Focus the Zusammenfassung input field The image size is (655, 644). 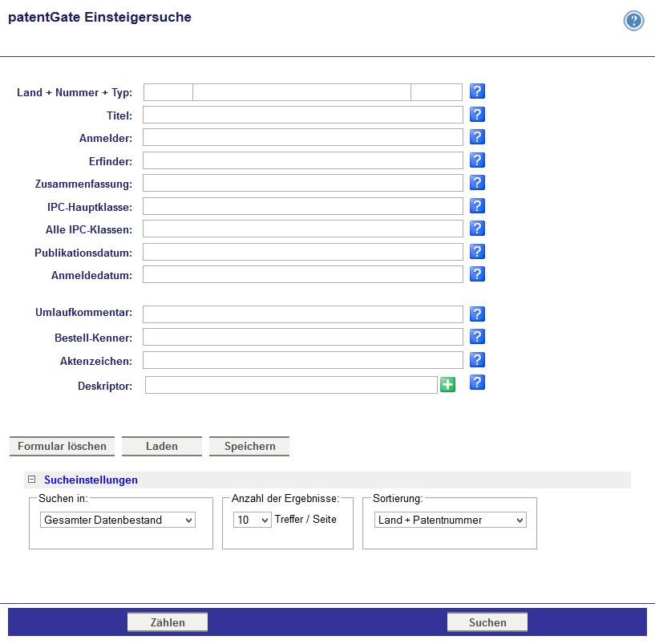coord(303,183)
